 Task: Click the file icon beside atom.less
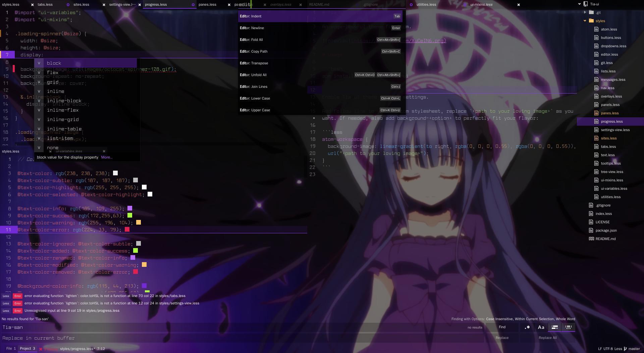(x=596, y=29)
